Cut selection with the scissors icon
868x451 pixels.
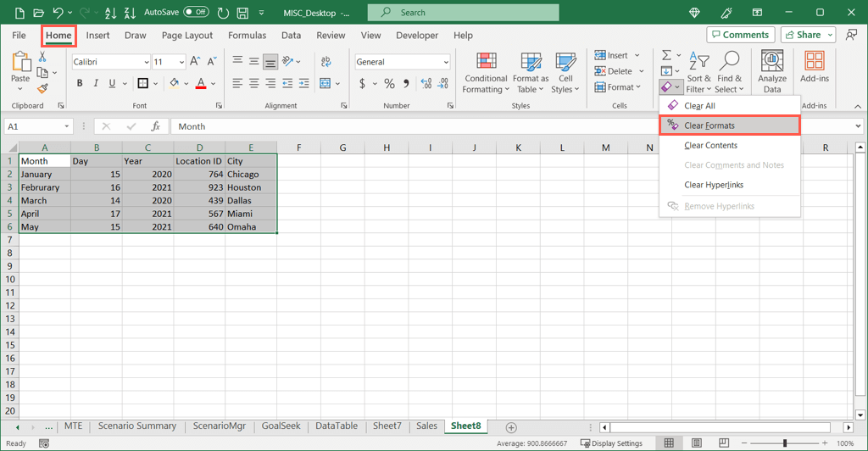(x=42, y=57)
